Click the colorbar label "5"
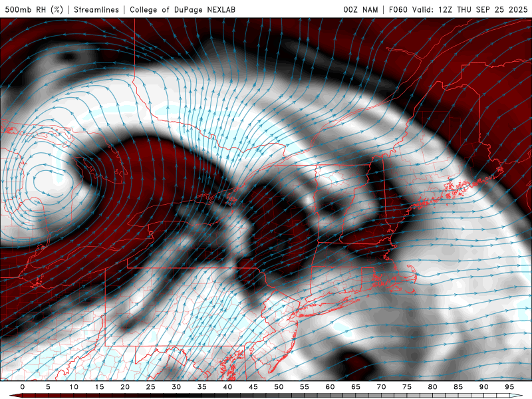This screenshot has height=399, width=532. 48,387
